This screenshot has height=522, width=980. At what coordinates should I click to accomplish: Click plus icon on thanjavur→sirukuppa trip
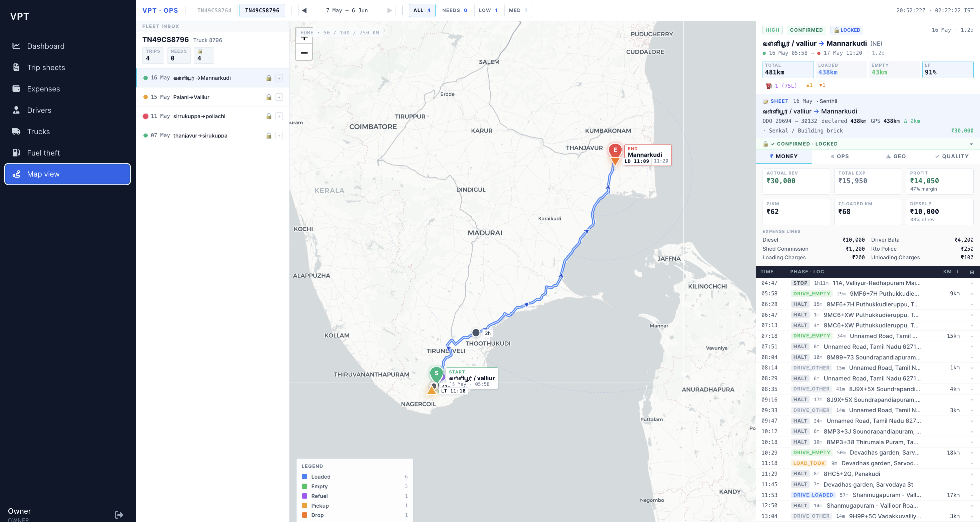tap(279, 136)
